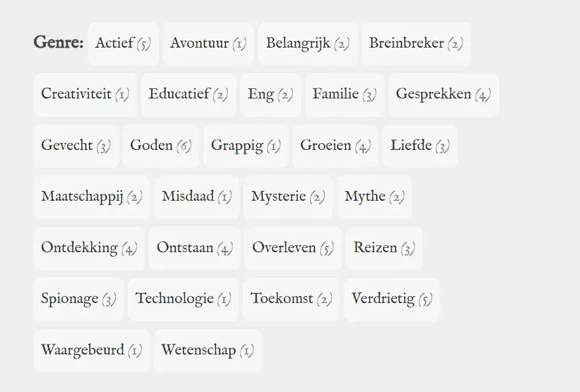Choose the Liefde genre filter

point(419,146)
